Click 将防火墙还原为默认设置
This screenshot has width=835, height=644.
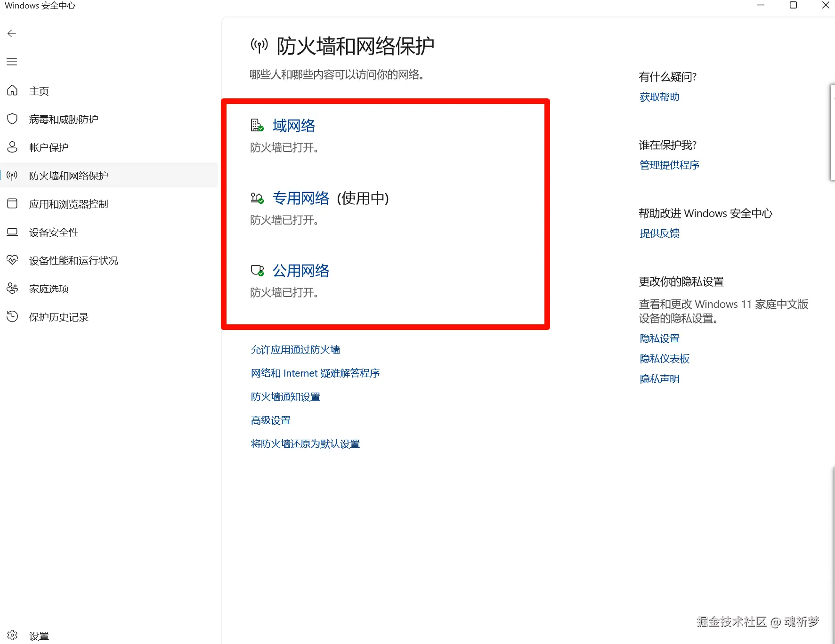click(305, 444)
